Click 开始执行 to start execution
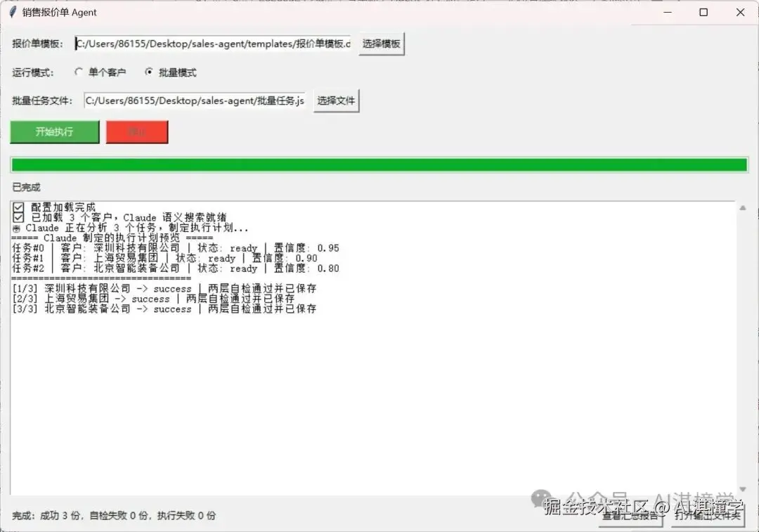759x532 pixels. [x=54, y=131]
